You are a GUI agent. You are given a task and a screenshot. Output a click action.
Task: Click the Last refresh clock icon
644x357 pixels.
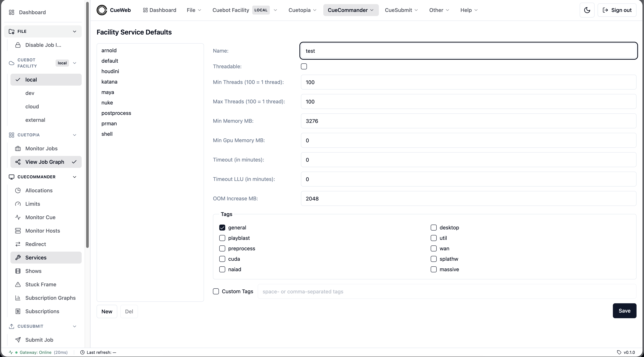click(x=82, y=352)
